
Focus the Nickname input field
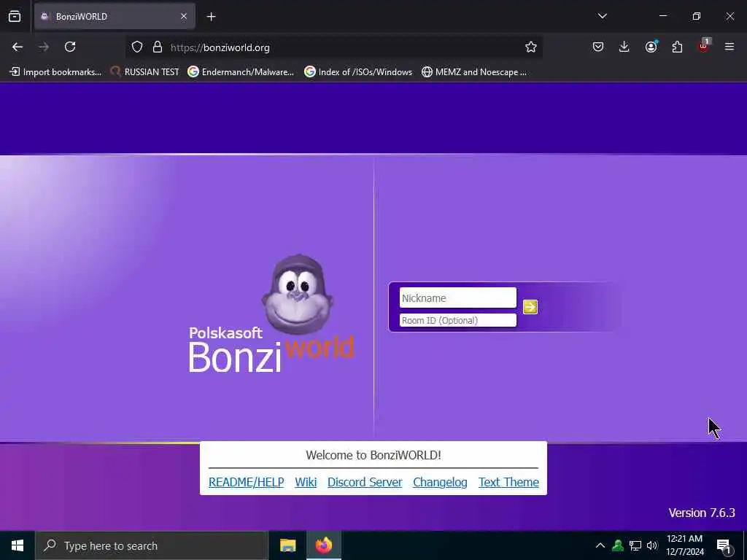[x=458, y=298]
